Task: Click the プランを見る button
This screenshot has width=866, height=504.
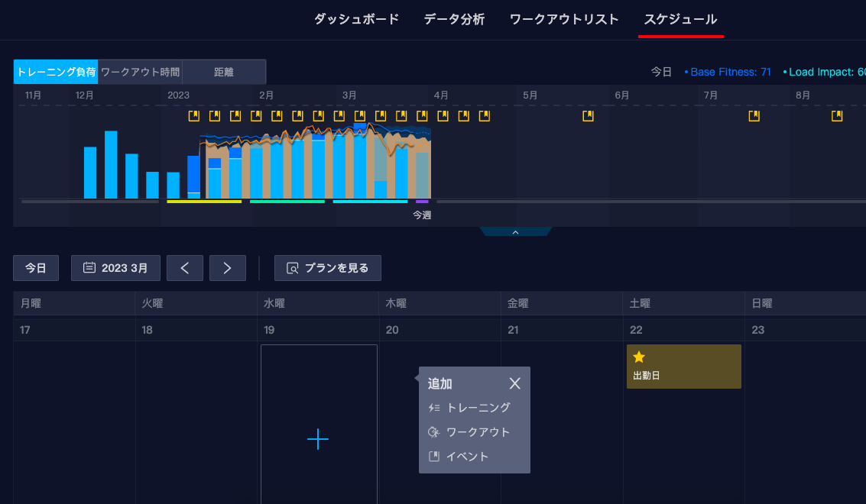Action: point(328,268)
